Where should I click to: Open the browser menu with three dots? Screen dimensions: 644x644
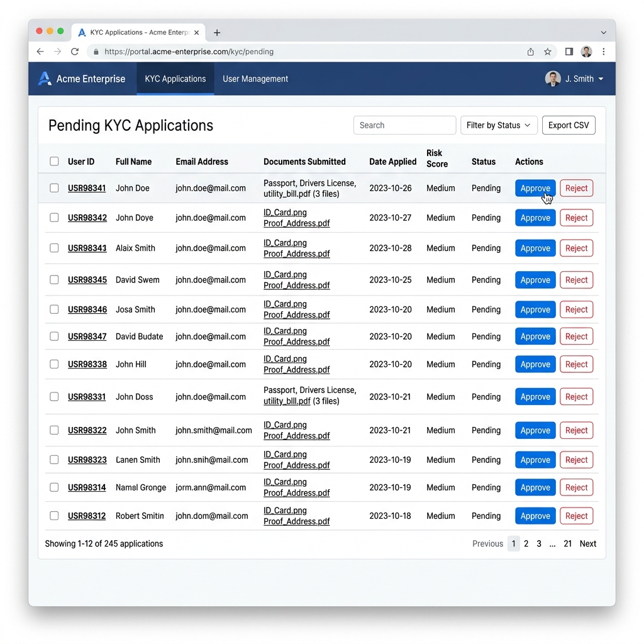[604, 52]
